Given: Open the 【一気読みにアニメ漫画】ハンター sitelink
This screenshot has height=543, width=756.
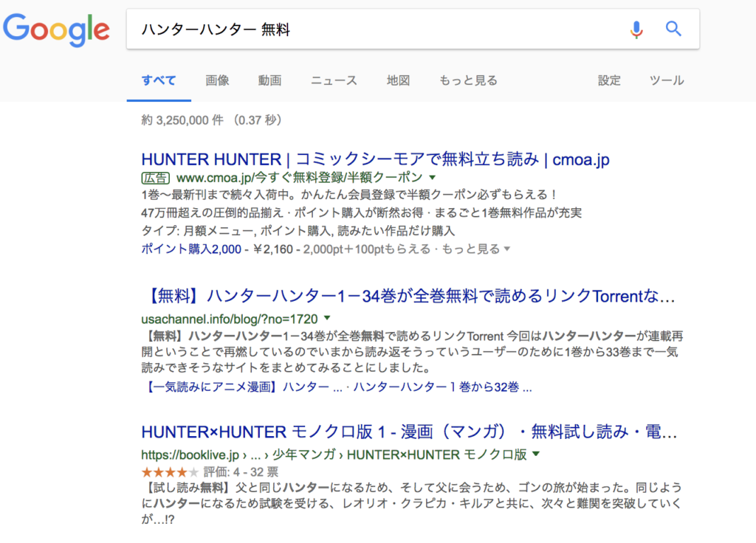Looking at the screenshot, I should coord(242,387).
